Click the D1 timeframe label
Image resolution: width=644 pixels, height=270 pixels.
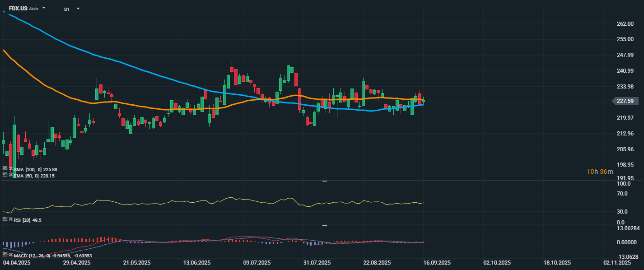tap(67, 9)
